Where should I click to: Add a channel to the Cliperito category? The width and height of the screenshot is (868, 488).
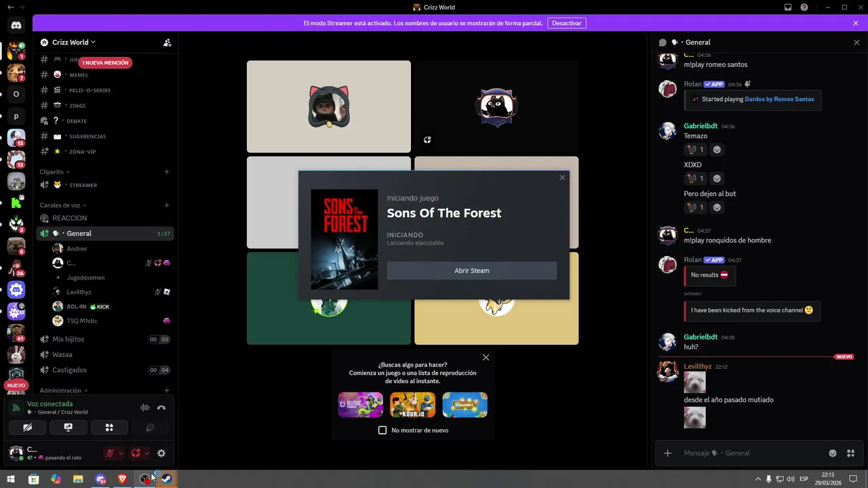167,172
